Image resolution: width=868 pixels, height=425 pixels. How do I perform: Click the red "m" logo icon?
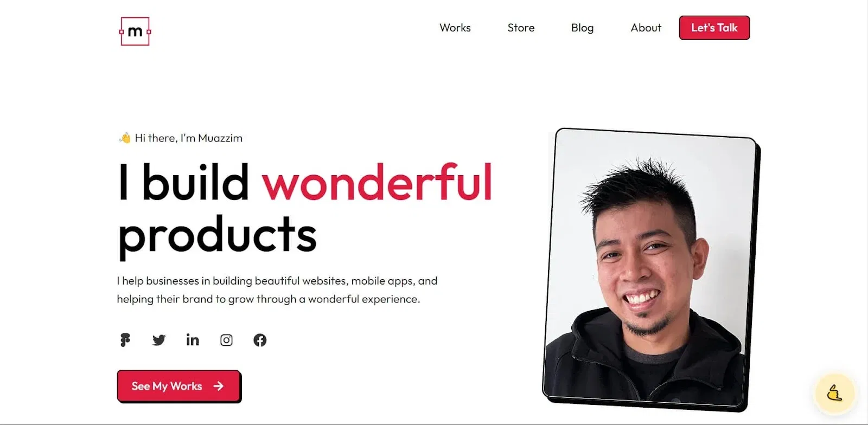(135, 31)
